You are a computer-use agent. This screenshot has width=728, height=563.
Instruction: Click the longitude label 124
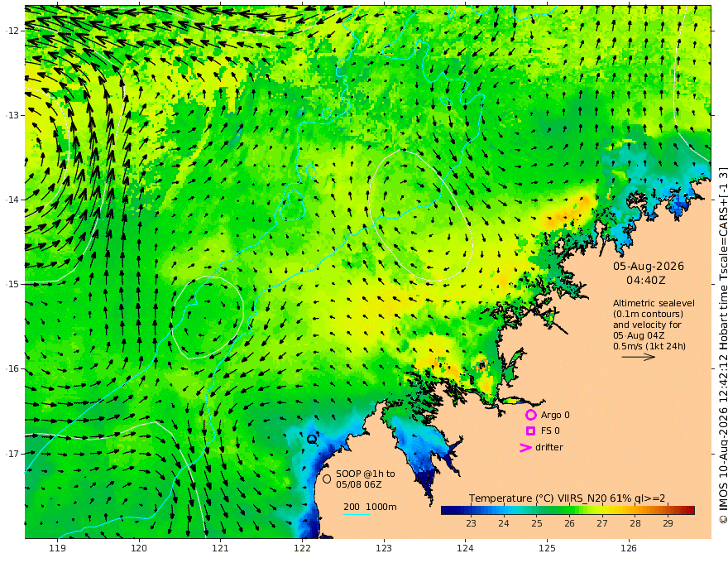[x=465, y=548]
